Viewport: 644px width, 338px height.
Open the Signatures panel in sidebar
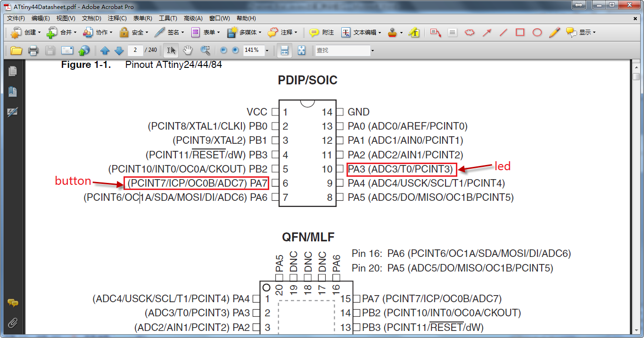(13, 112)
